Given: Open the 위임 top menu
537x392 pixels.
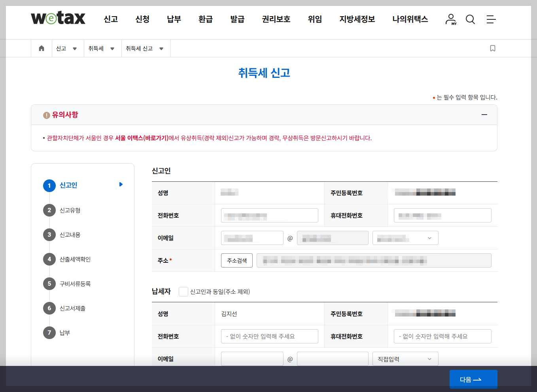Looking at the screenshot, I should click(x=315, y=19).
